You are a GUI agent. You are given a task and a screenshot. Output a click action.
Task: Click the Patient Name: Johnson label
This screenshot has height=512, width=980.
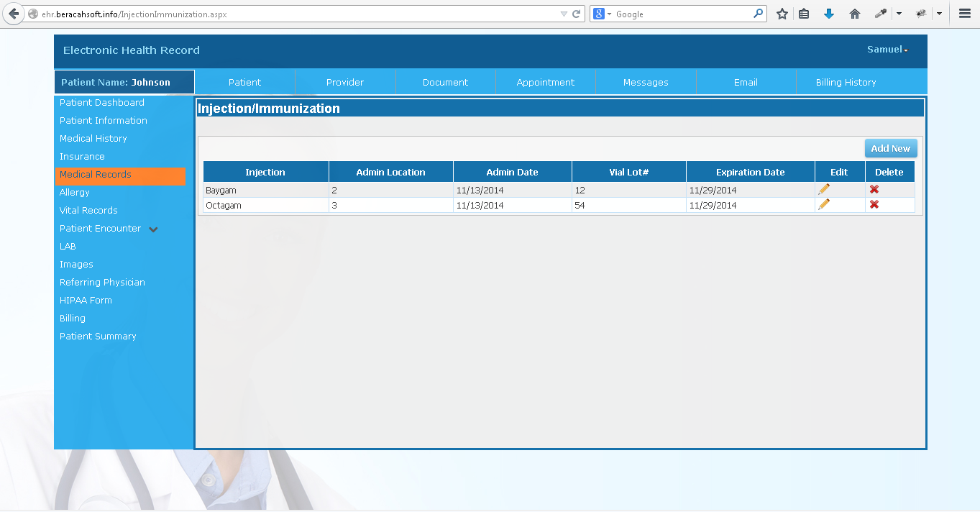[x=116, y=83]
